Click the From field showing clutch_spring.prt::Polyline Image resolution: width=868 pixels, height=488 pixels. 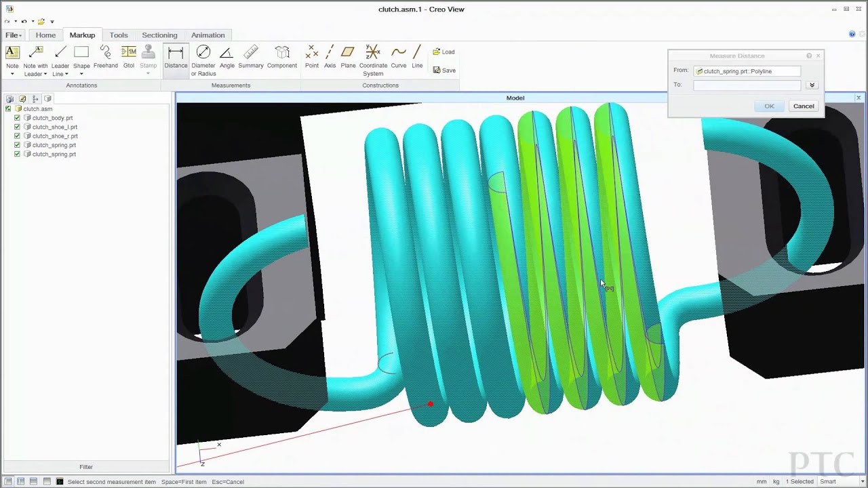coord(747,71)
